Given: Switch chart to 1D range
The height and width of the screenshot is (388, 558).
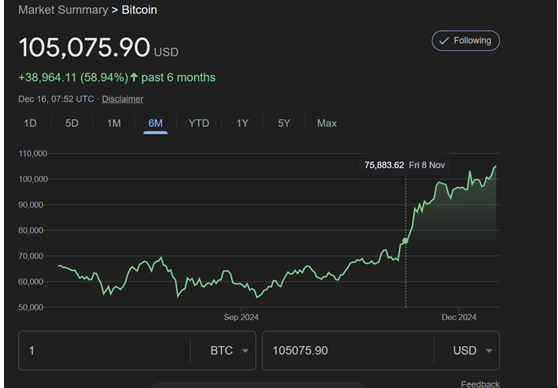Looking at the screenshot, I should click(x=30, y=123).
